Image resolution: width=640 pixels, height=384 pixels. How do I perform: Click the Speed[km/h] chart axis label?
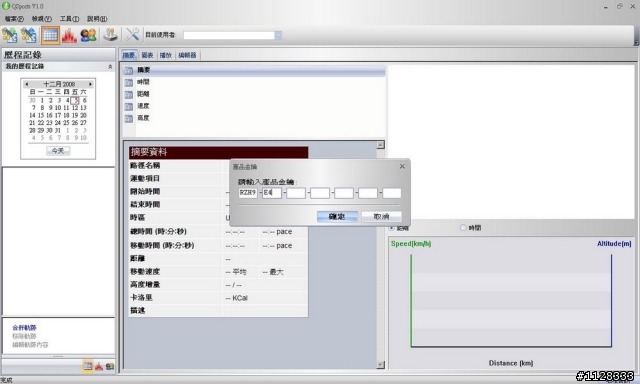pyautogui.click(x=411, y=244)
